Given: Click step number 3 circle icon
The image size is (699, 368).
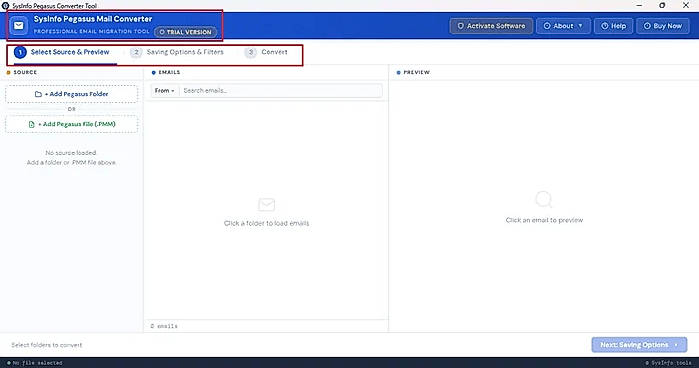Looking at the screenshot, I should pyautogui.click(x=251, y=52).
